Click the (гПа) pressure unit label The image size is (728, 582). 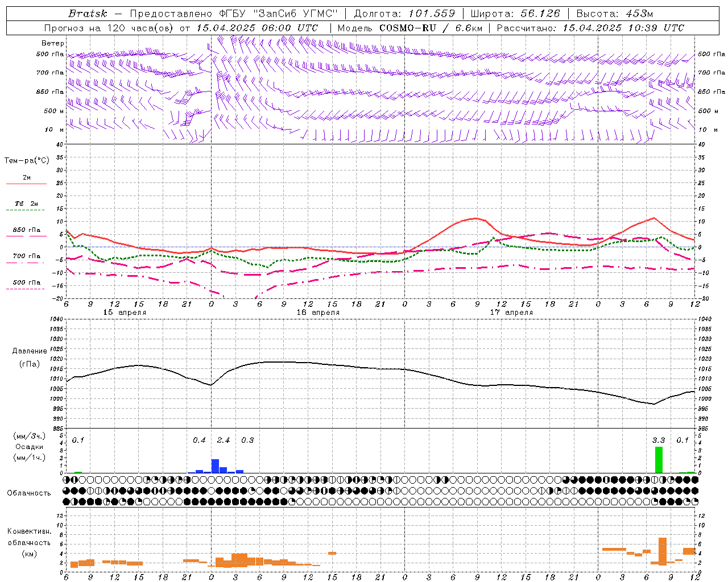point(30,364)
